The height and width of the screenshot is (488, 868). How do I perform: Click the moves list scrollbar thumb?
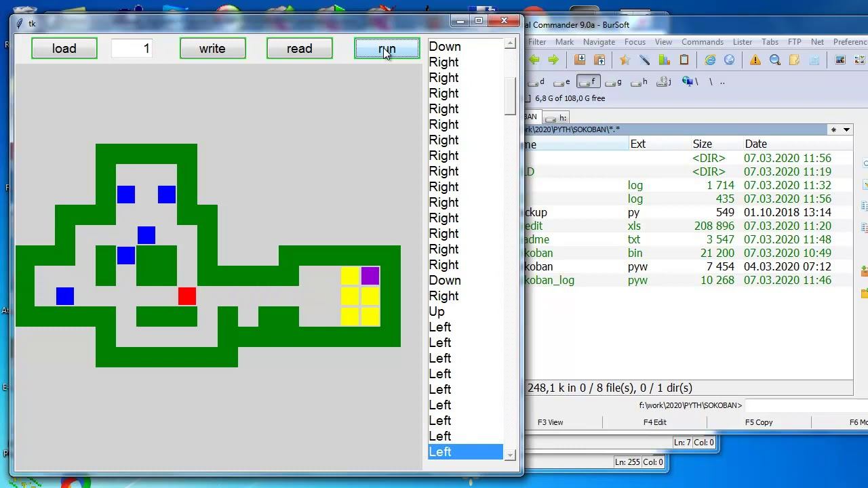pos(510,96)
